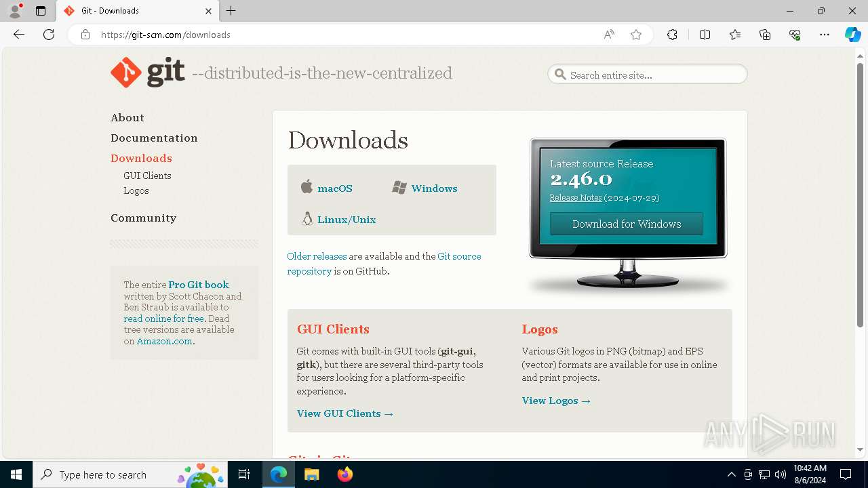Launch Firefox from the taskbar

[345, 474]
